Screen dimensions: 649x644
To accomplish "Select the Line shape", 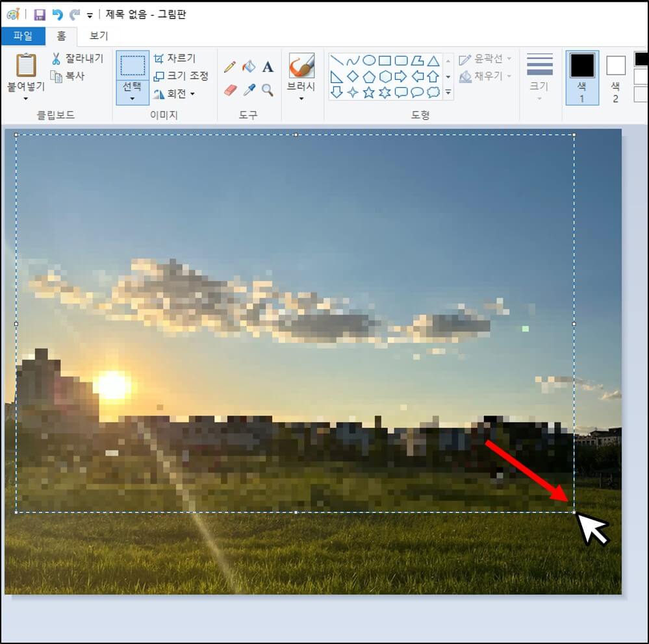I will click(337, 61).
